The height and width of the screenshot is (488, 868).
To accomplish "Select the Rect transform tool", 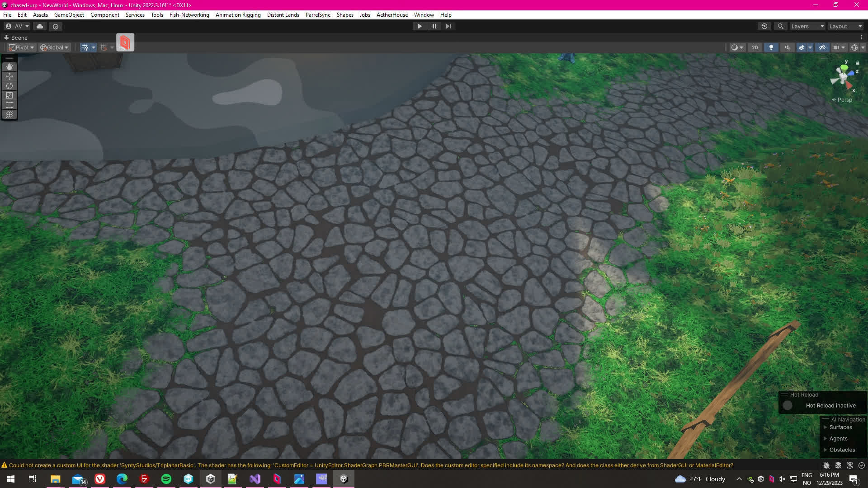I will pos(9,105).
